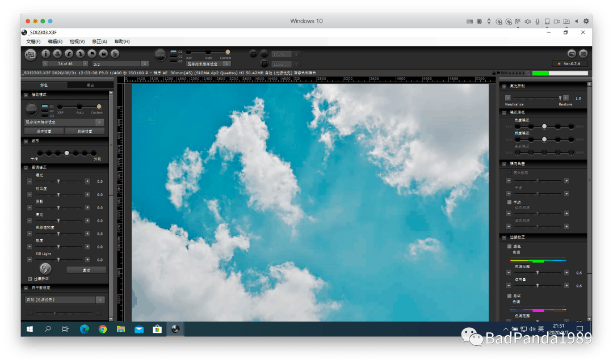Select the Auto mode dot in top toolbar
The height and width of the screenshot is (364, 613).
tap(208, 52)
